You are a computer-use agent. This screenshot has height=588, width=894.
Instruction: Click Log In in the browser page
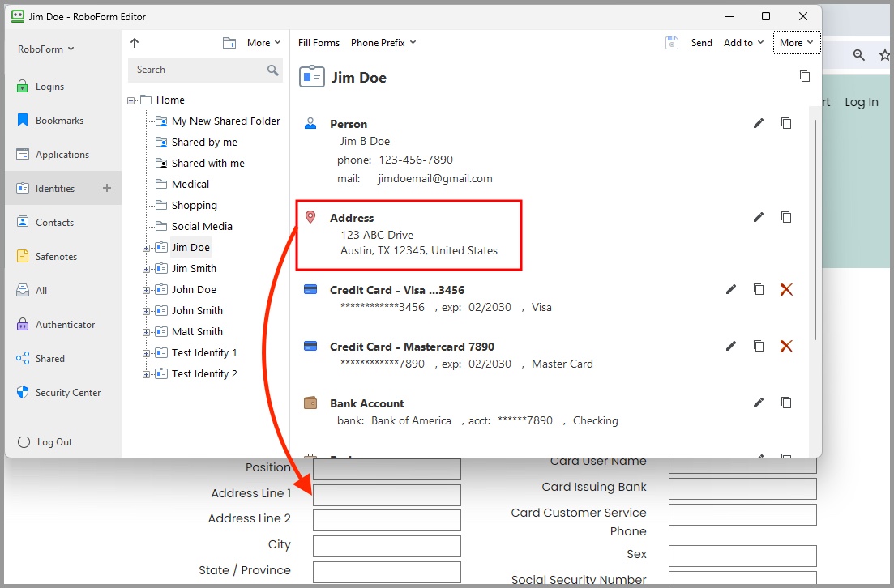(x=861, y=103)
